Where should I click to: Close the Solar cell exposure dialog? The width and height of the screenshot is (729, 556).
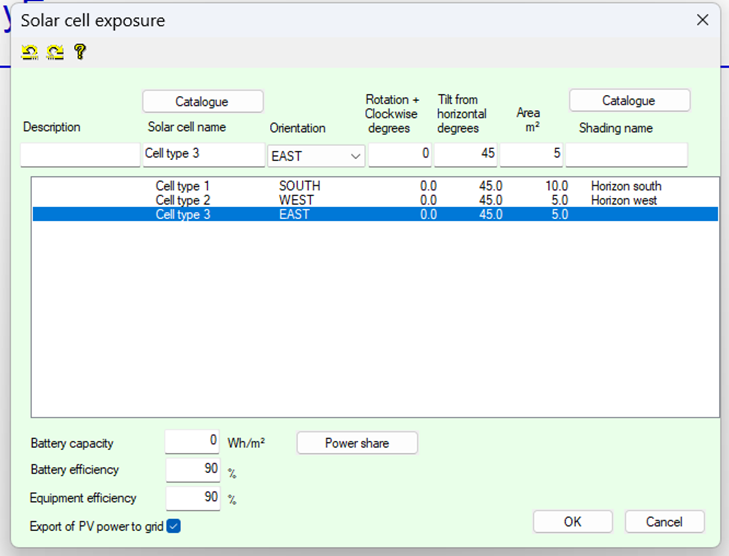(702, 20)
